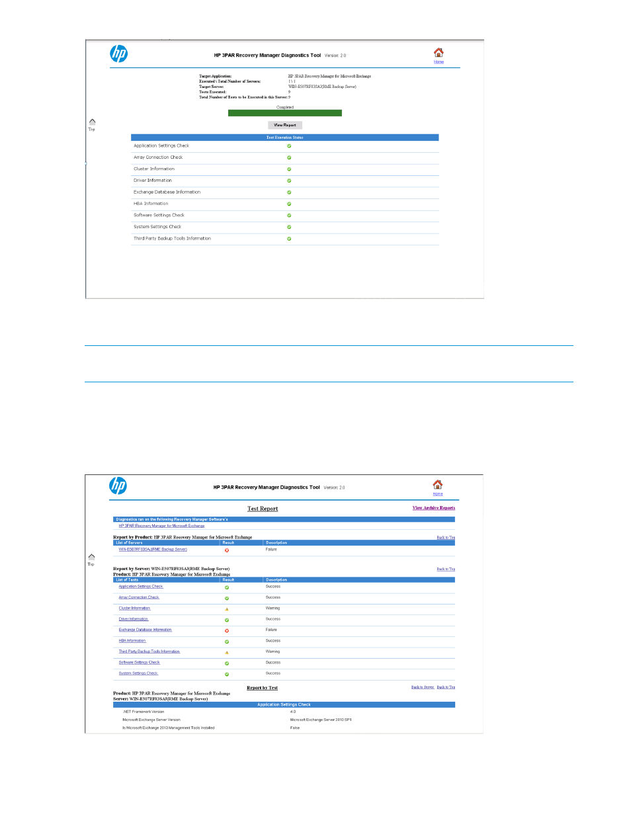Viewport: 631px width, 840px height.
Task: Click the Test Report heading
Action: [x=263, y=509]
